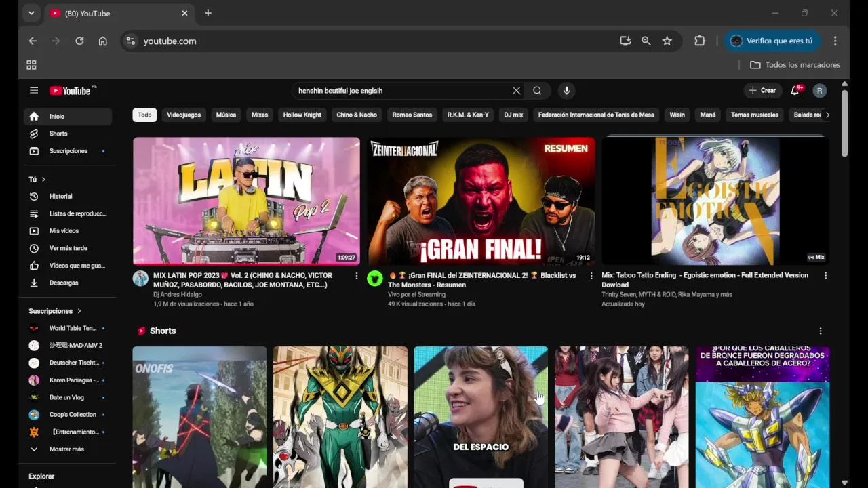
Task: Select the Videojuegos filter chip
Action: (x=184, y=115)
